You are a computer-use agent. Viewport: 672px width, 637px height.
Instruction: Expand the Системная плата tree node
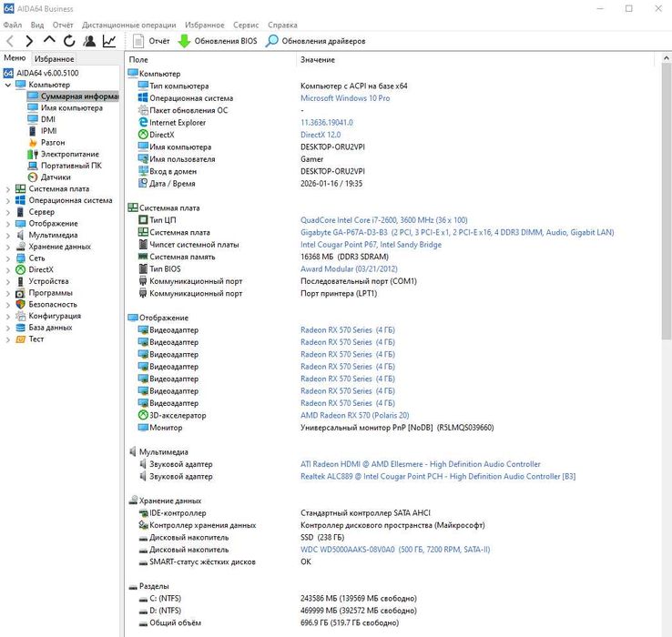point(7,189)
